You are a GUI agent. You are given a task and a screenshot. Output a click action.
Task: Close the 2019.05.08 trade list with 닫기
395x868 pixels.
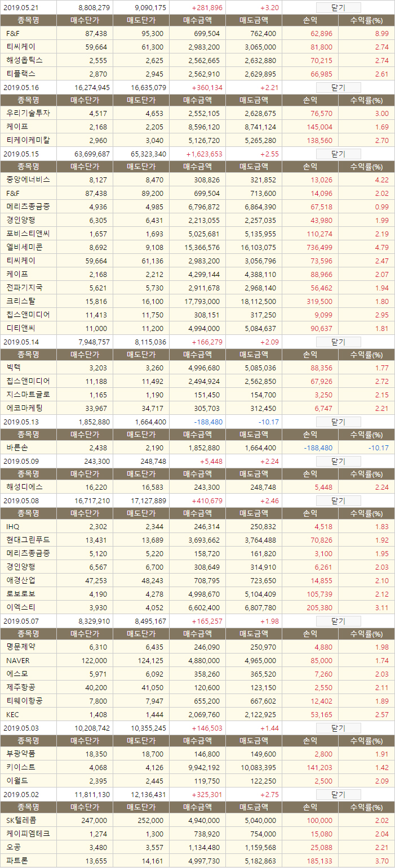(338, 501)
